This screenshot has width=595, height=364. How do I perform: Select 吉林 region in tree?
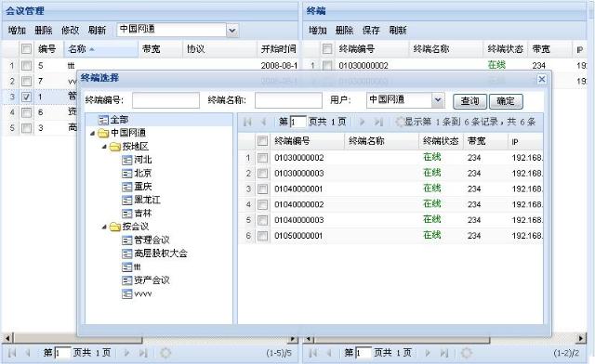click(142, 214)
